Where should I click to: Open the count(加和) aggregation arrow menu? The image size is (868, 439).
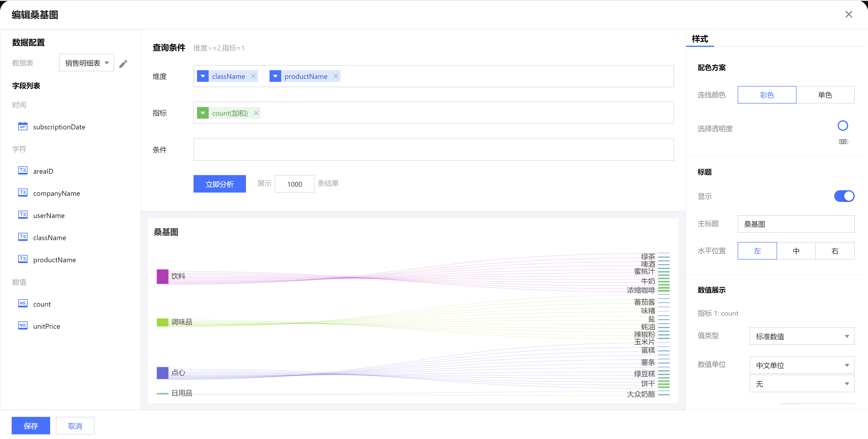pyautogui.click(x=203, y=113)
